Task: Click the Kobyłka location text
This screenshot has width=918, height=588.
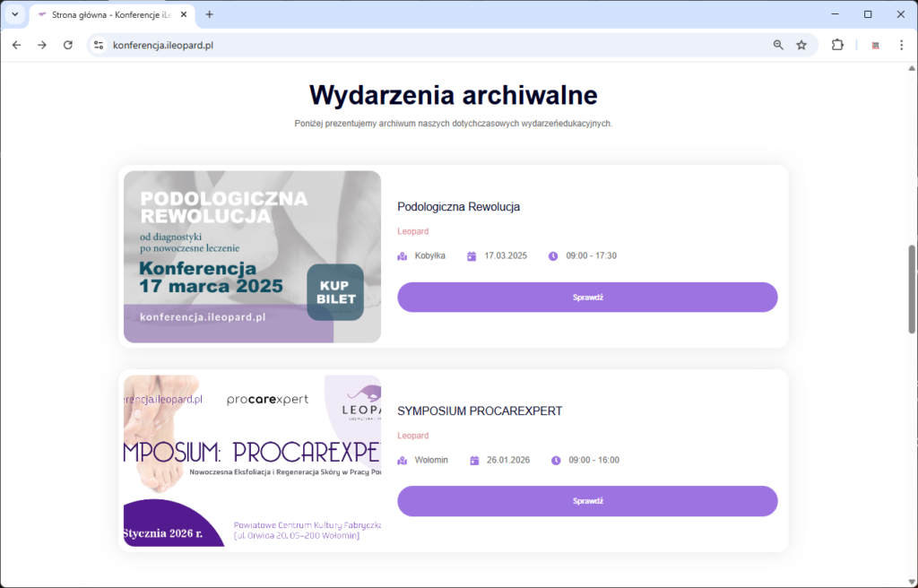Action: (x=430, y=256)
